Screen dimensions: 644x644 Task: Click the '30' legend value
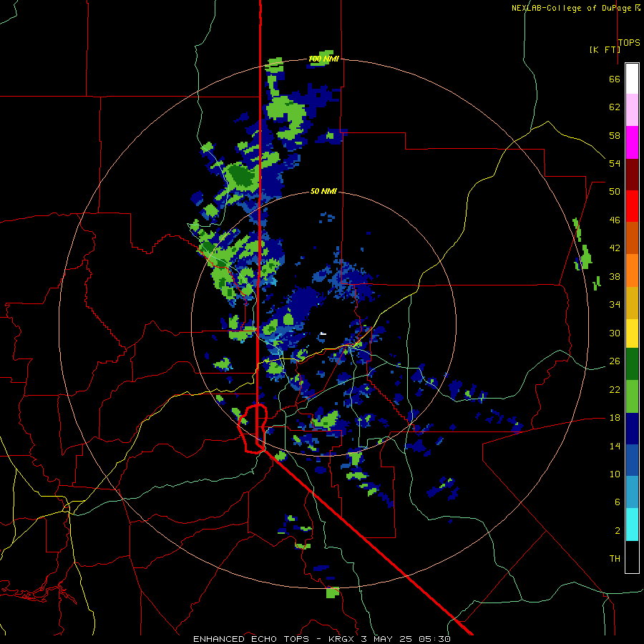tap(615, 333)
